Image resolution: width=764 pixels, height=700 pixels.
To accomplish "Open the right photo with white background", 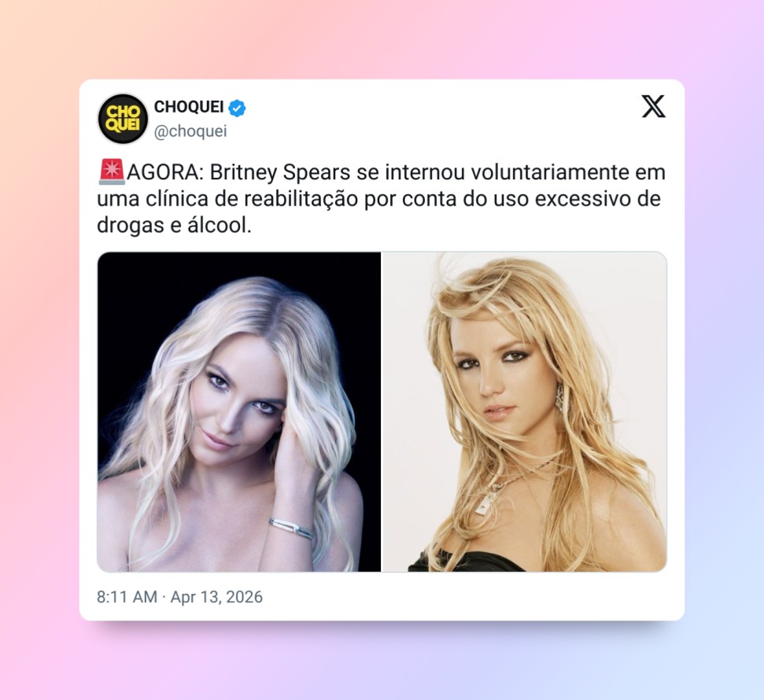I will (x=525, y=411).
